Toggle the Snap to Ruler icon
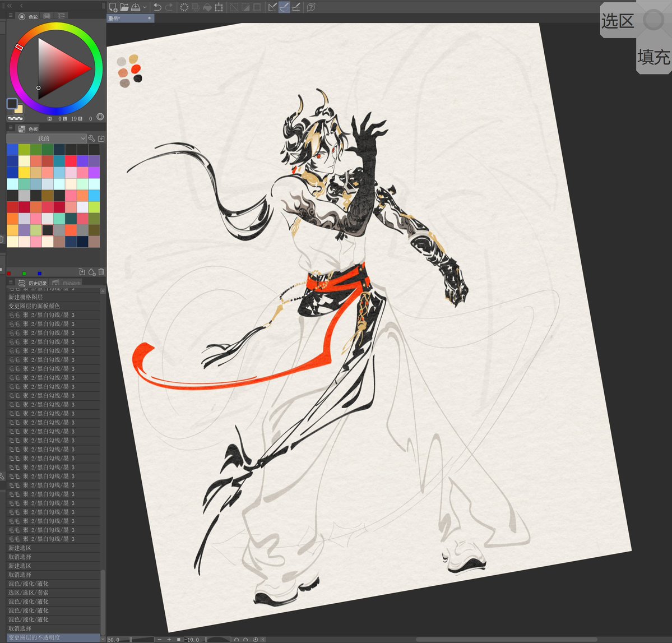This screenshot has height=643, width=672. pos(272,7)
